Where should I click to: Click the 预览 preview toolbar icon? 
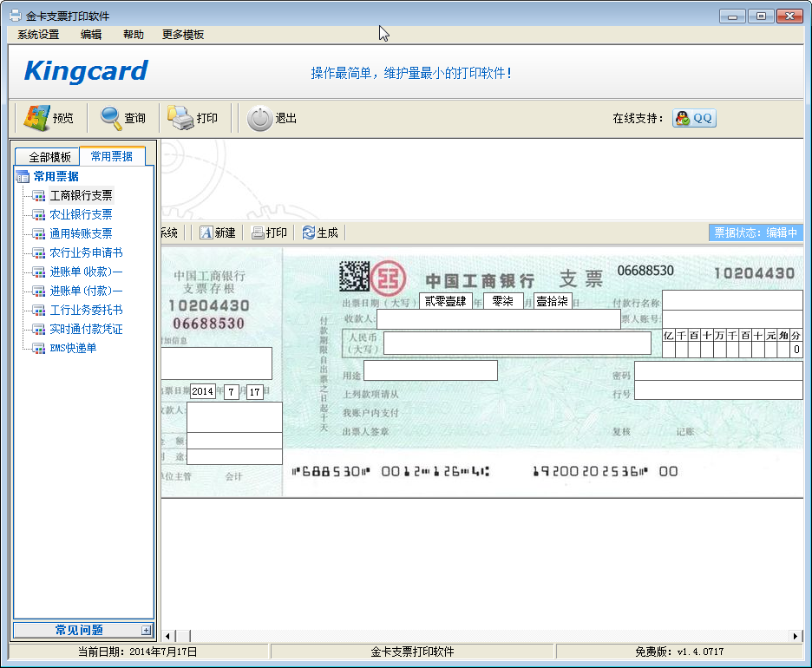36,118
